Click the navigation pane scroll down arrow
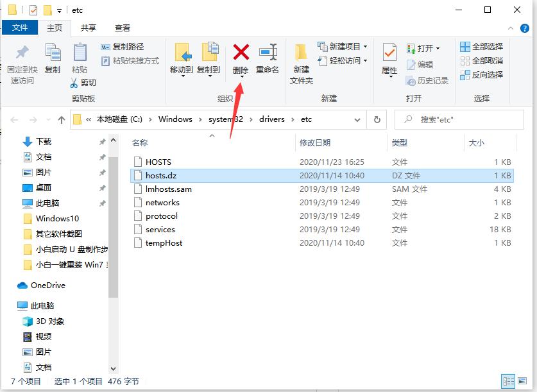537x392 pixels. [x=114, y=369]
